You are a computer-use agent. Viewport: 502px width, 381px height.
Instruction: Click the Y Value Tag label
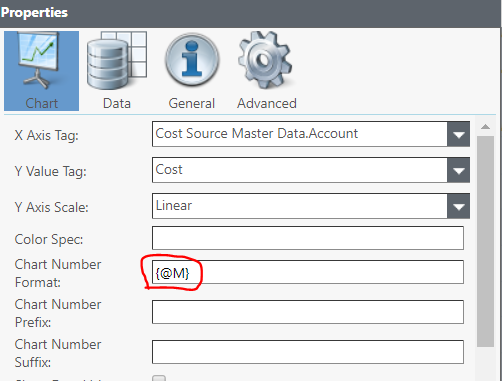click(50, 172)
